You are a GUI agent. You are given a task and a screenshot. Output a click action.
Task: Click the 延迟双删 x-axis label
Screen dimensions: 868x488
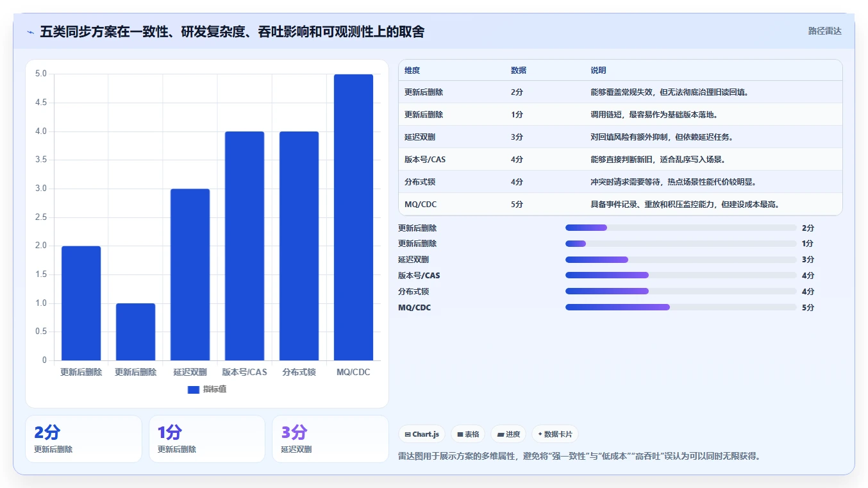[190, 372]
